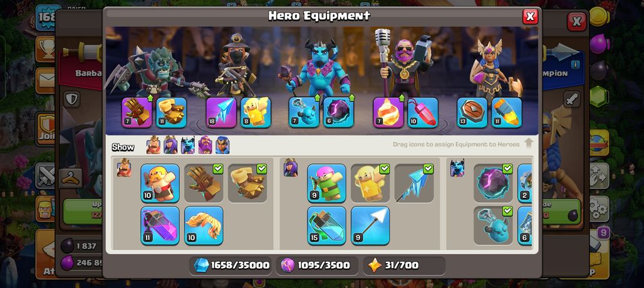This screenshot has height=288, width=644.
Task: Toggle Barbarian King filter in Show row
Action: click(x=153, y=145)
